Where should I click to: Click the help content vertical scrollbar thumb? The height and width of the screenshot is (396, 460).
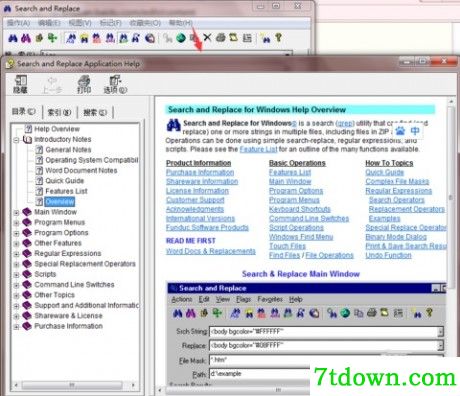[x=451, y=197]
